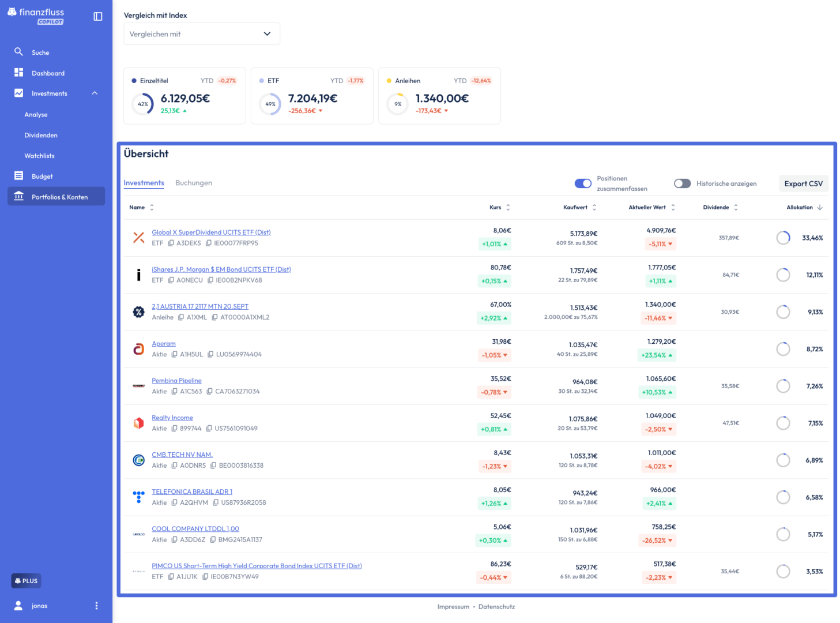This screenshot has width=840, height=623.
Task: Click the Portfolios & Konten bank icon
Action: click(x=18, y=196)
